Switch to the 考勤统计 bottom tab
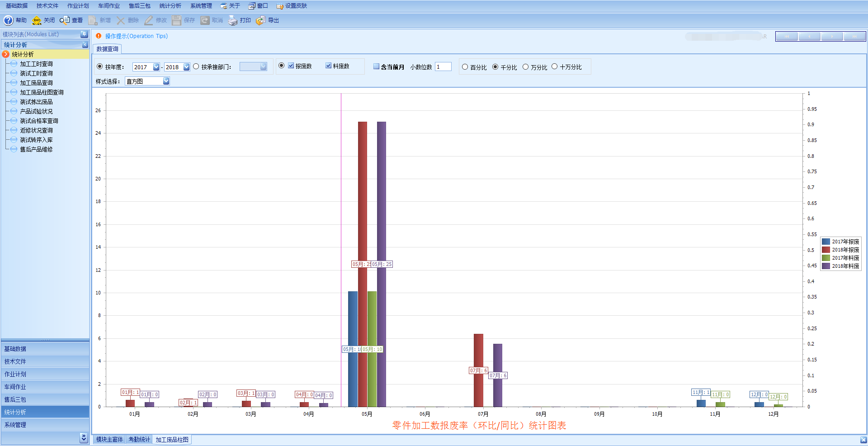Screen dimensions: 868x446 coord(139,440)
